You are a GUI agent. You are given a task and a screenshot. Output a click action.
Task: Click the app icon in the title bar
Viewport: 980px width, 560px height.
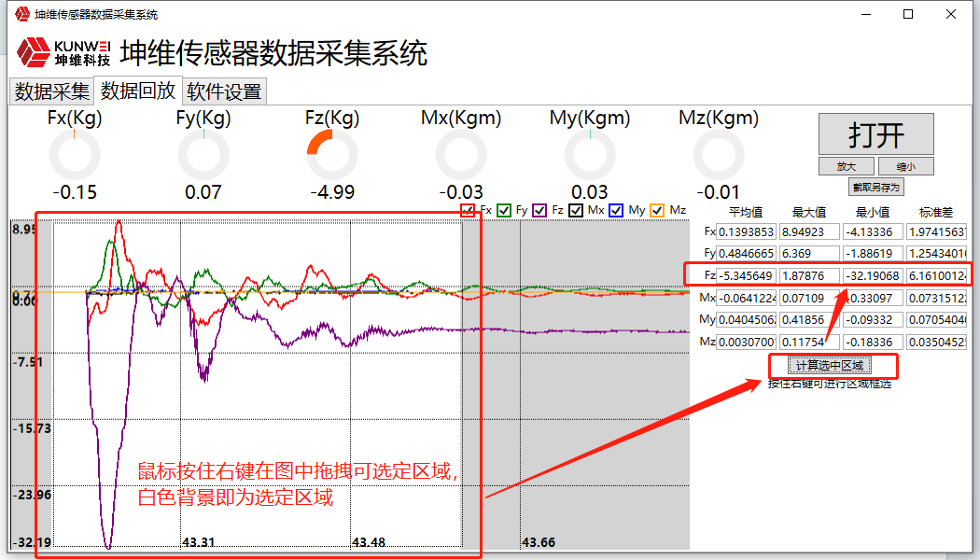[x=21, y=14]
